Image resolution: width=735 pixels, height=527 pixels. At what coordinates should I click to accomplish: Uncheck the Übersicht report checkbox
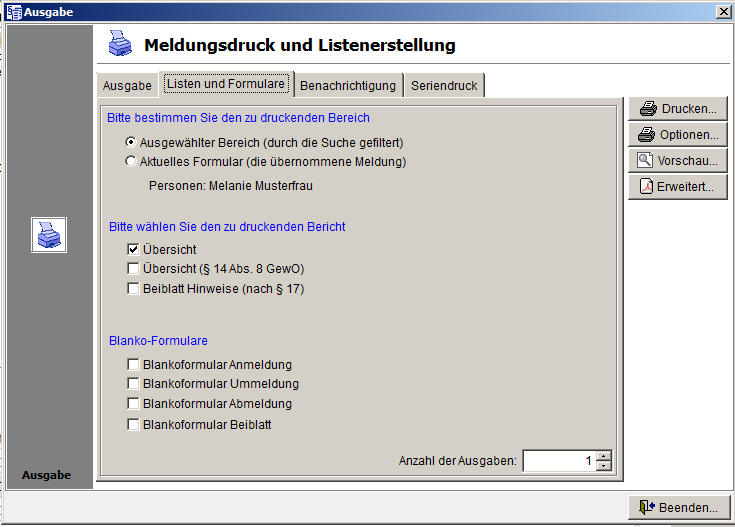coord(133,249)
